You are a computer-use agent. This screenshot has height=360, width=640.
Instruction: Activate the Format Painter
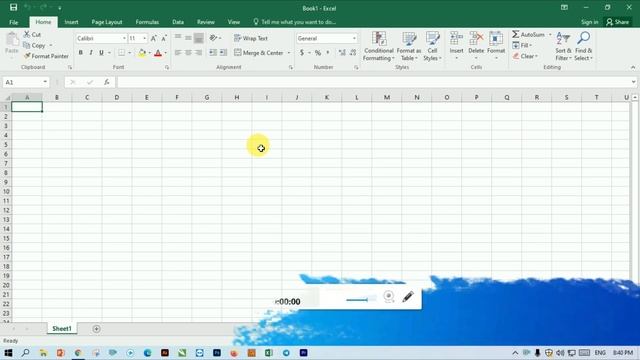click(46, 56)
